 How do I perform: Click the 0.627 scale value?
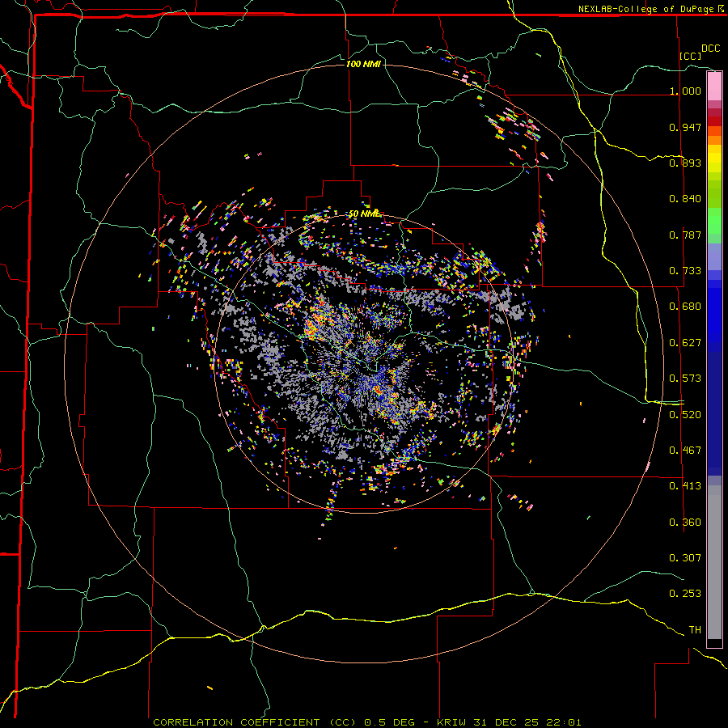pyautogui.click(x=685, y=343)
